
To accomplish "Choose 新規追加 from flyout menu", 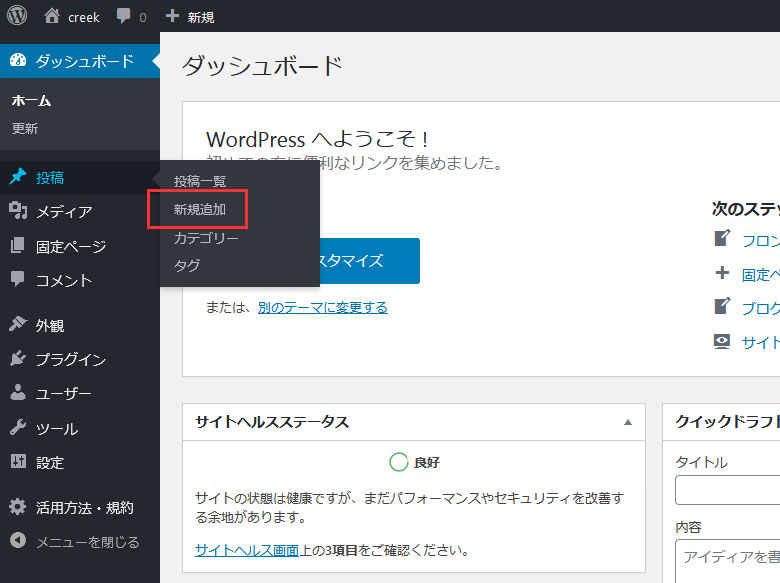I will coord(199,209).
